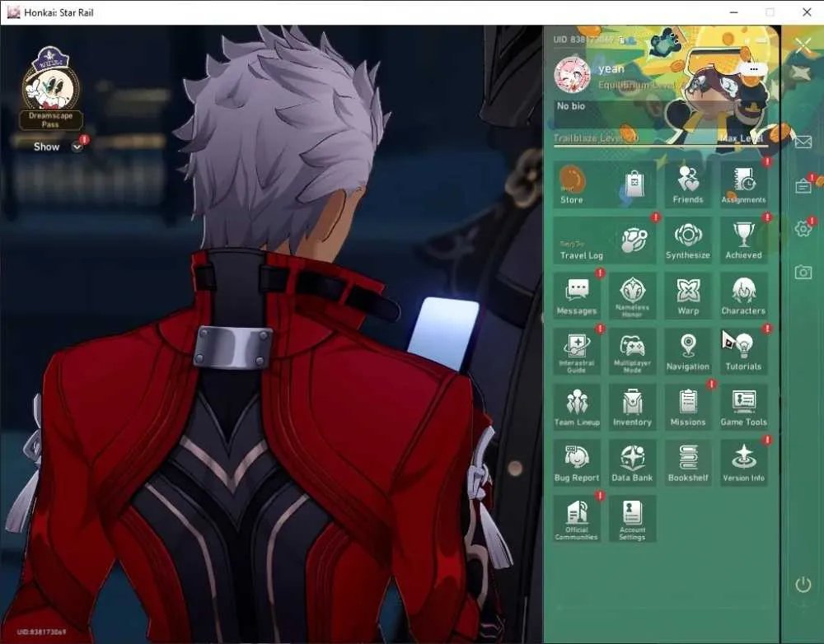Image resolution: width=824 pixels, height=644 pixels.
Task: Open the Assignments panel
Action: tap(743, 184)
